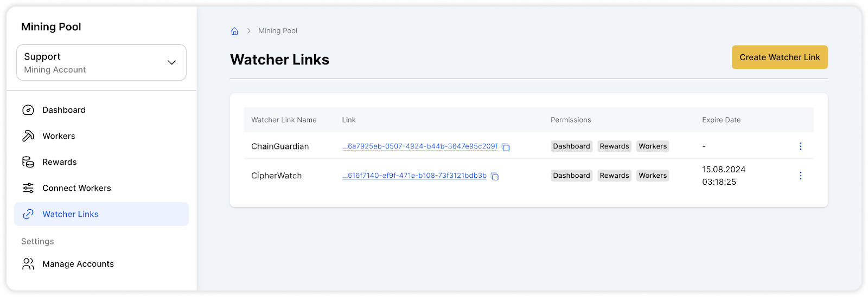The width and height of the screenshot is (868, 297).
Task: Click CipherWatch's Workers permission tag
Action: tap(653, 176)
